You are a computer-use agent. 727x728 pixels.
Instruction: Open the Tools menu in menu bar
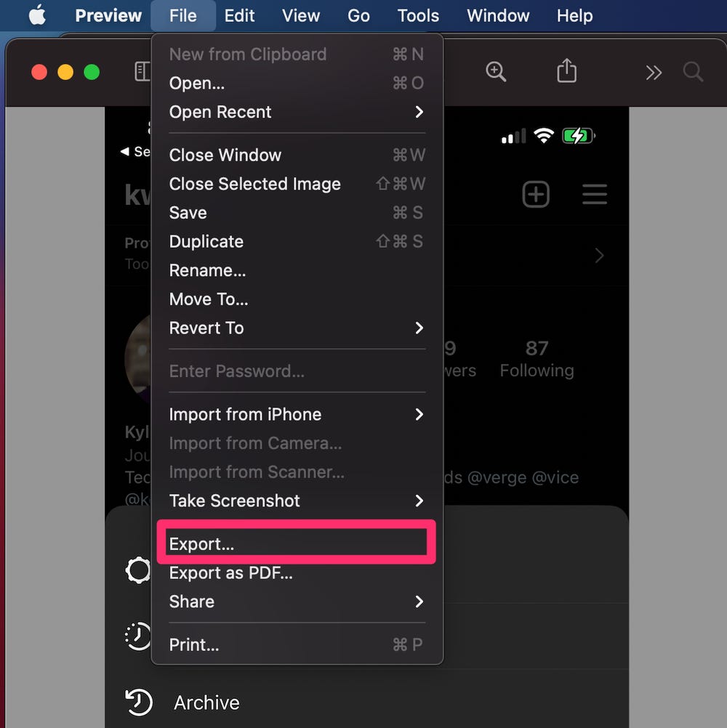click(x=418, y=16)
